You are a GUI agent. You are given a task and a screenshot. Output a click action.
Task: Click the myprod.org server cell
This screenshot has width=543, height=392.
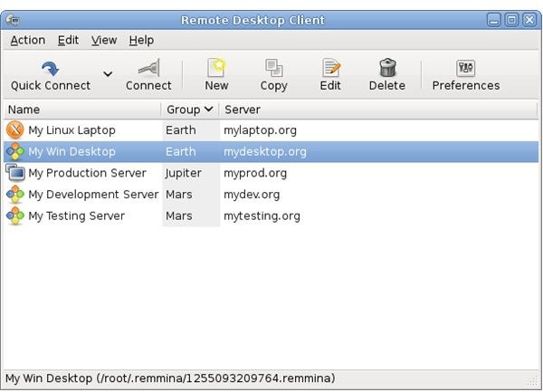click(x=255, y=174)
